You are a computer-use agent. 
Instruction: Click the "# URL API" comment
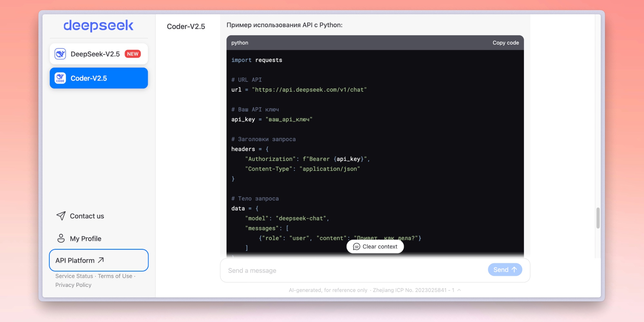pos(246,80)
